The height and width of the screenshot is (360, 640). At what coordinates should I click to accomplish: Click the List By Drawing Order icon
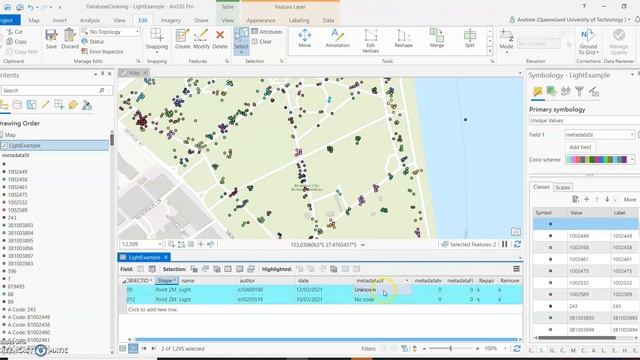pos(4,105)
